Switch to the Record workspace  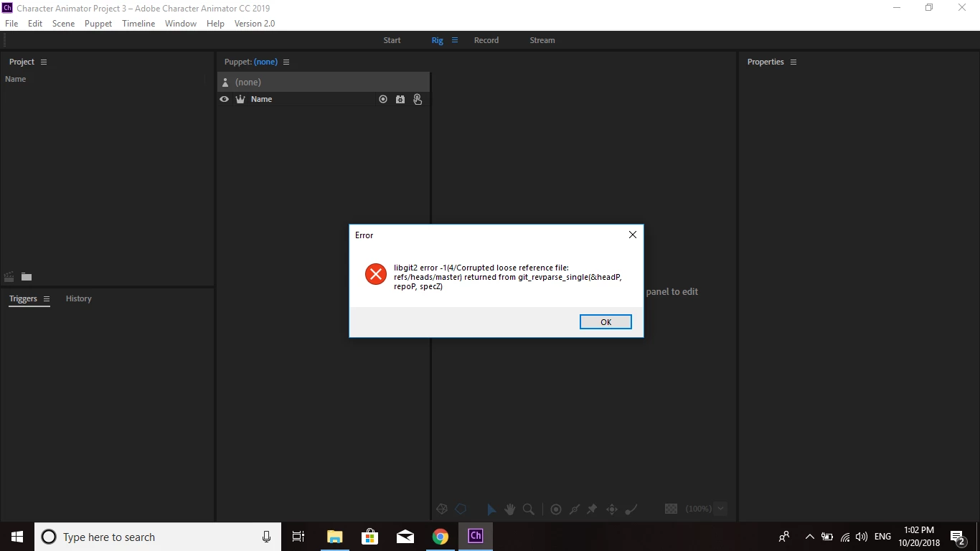486,40
